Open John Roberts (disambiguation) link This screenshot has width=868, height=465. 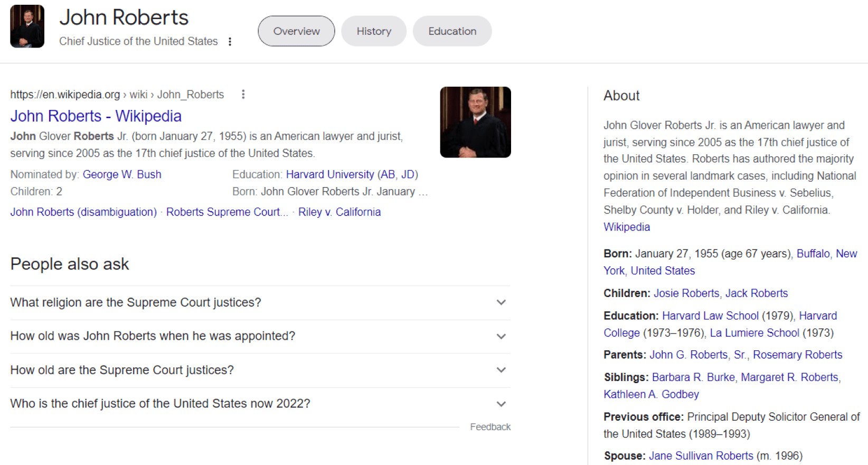pyautogui.click(x=83, y=212)
